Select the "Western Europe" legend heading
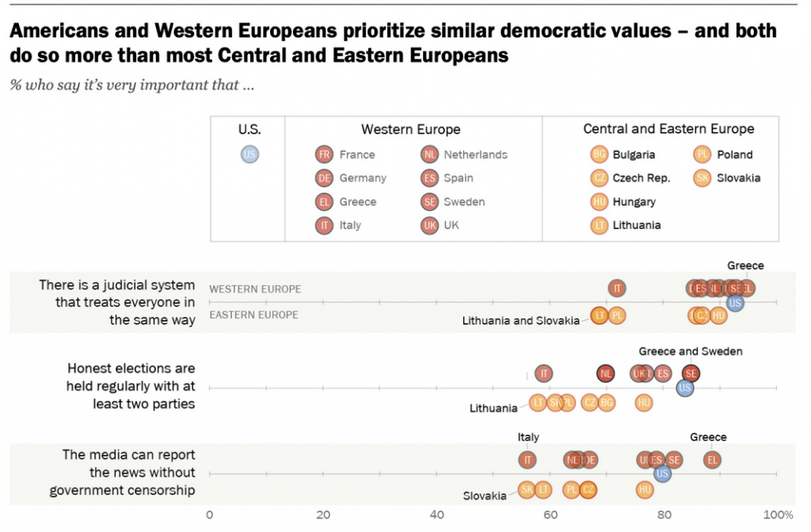 410,129
